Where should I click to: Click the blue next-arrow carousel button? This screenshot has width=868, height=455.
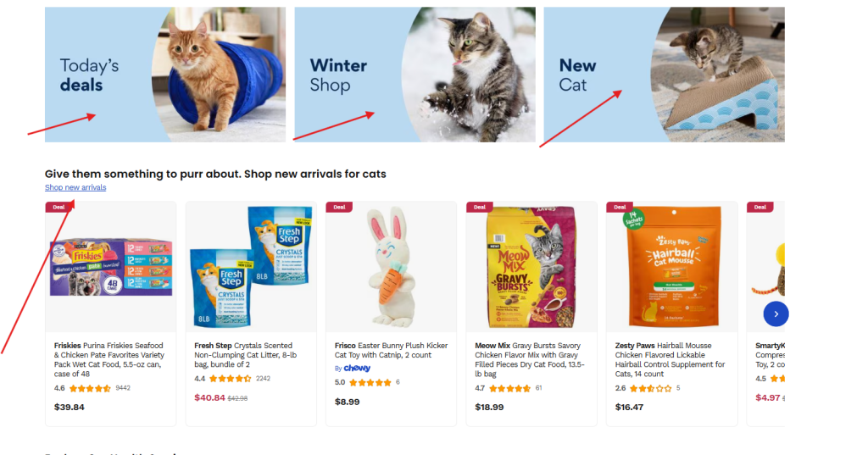point(776,314)
